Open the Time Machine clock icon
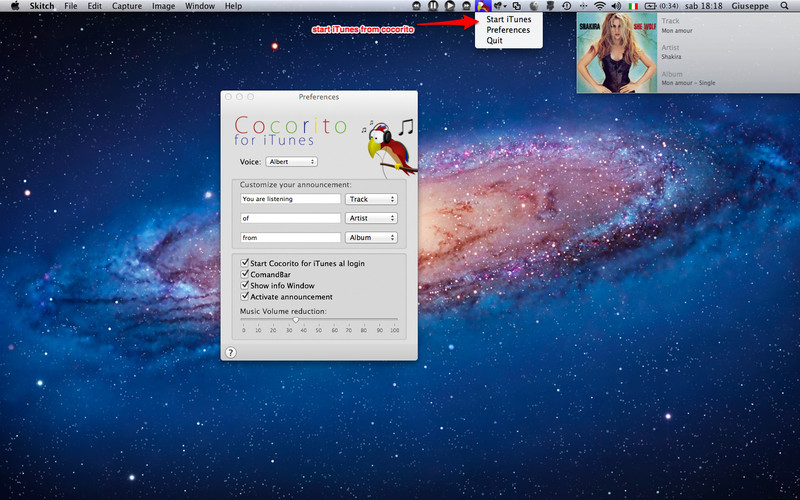This screenshot has height=500, width=800. [567, 6]
